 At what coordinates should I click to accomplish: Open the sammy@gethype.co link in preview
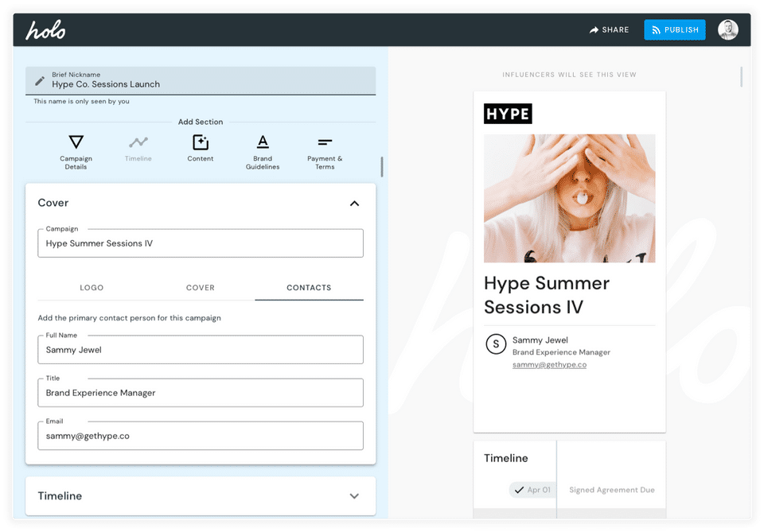point(549,364)
